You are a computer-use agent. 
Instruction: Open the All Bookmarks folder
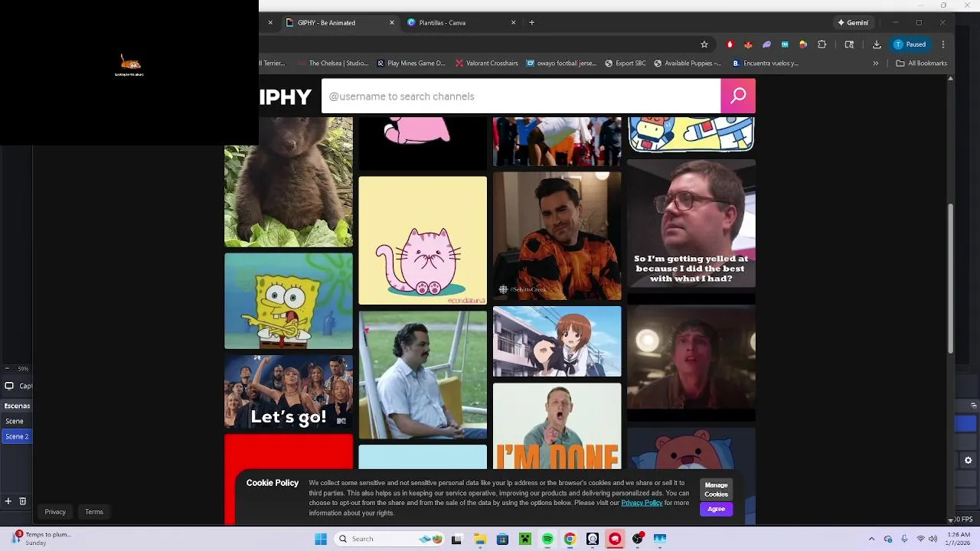(x=921, y=64)
